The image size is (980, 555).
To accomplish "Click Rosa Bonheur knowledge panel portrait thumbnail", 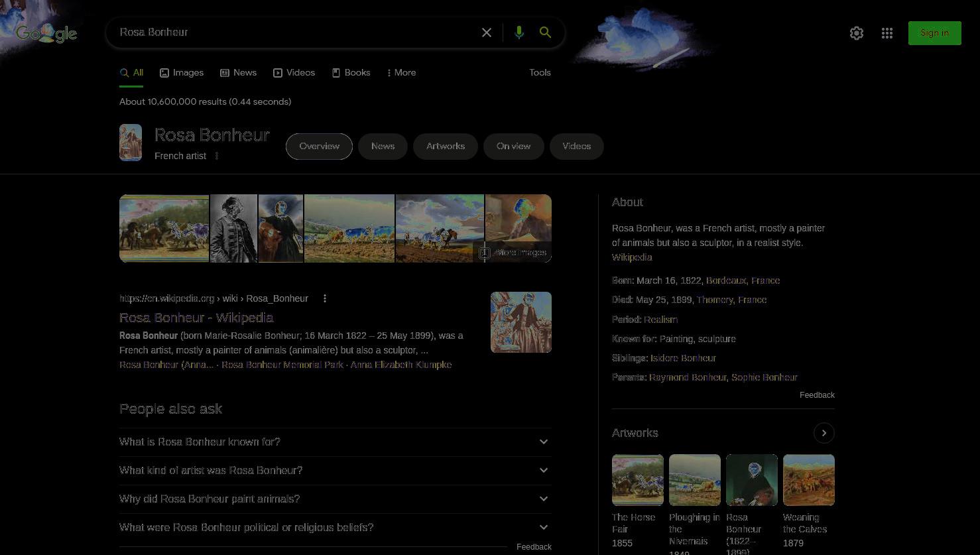I will pos(131,143).
